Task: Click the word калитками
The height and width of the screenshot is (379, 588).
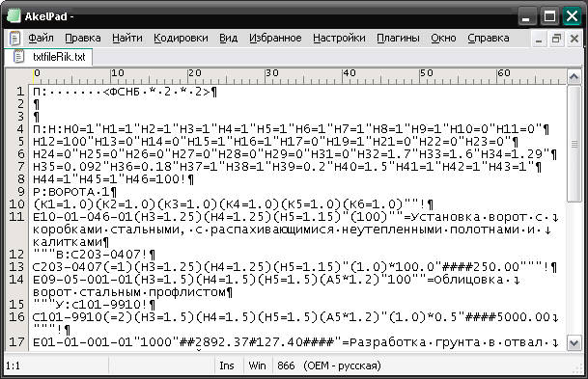Action: tap(68, 242)
